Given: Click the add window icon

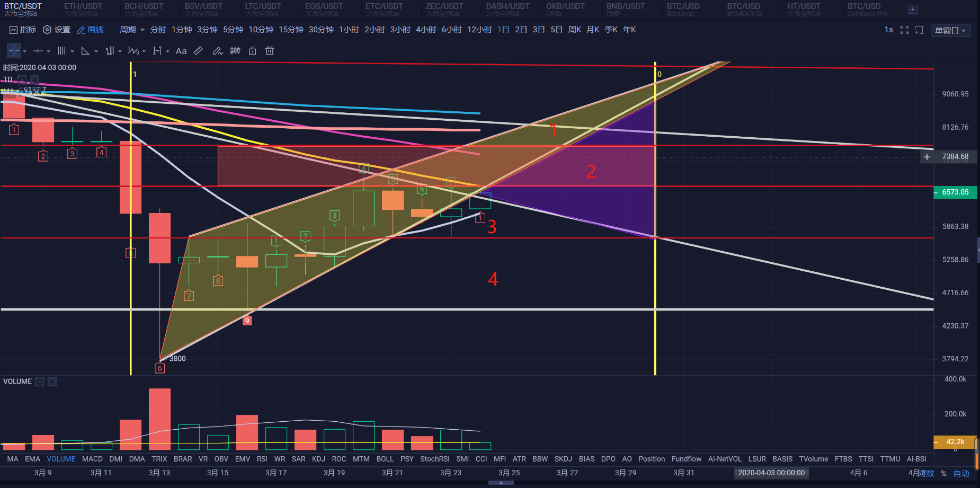Looking at the screenshot, I should tap(919, 30).
